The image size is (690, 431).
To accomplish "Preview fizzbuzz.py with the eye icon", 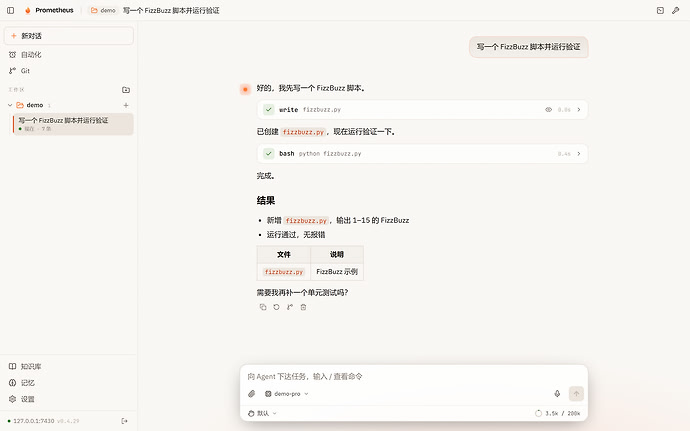I will tap(548, 110).
